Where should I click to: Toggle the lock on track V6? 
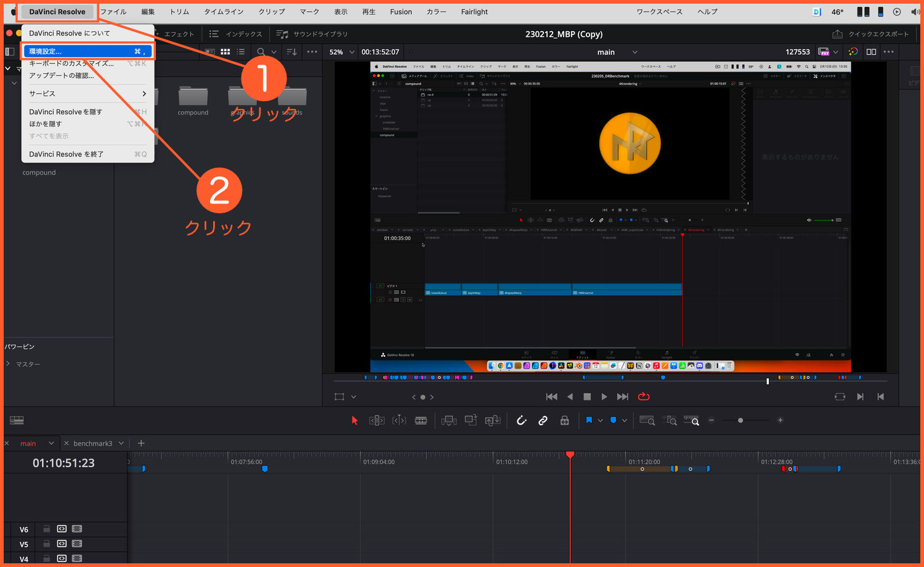coord(47,529)
